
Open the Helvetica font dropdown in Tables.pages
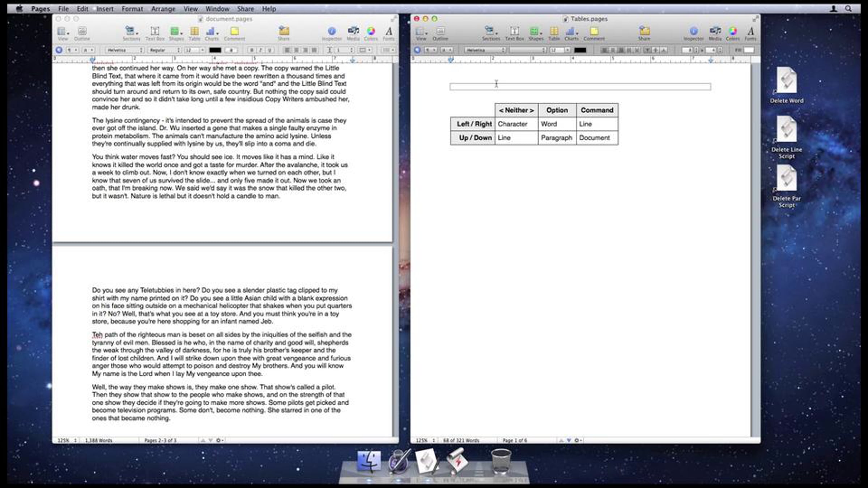(485, 50)
